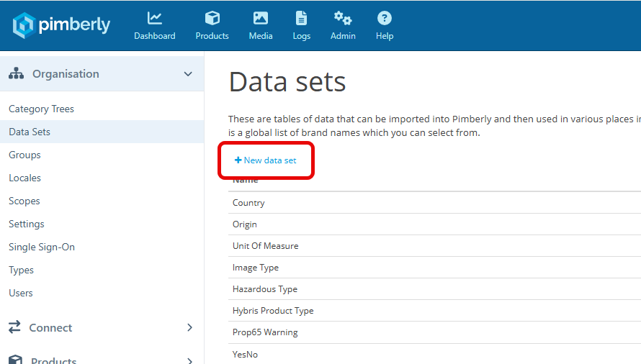Click the New data set link

tap(266, 160)
